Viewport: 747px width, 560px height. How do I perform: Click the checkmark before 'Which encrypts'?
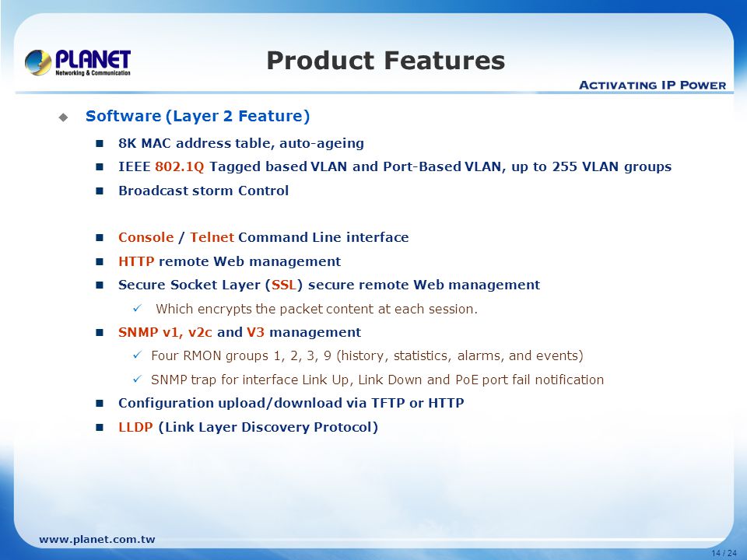click(138, 308)
